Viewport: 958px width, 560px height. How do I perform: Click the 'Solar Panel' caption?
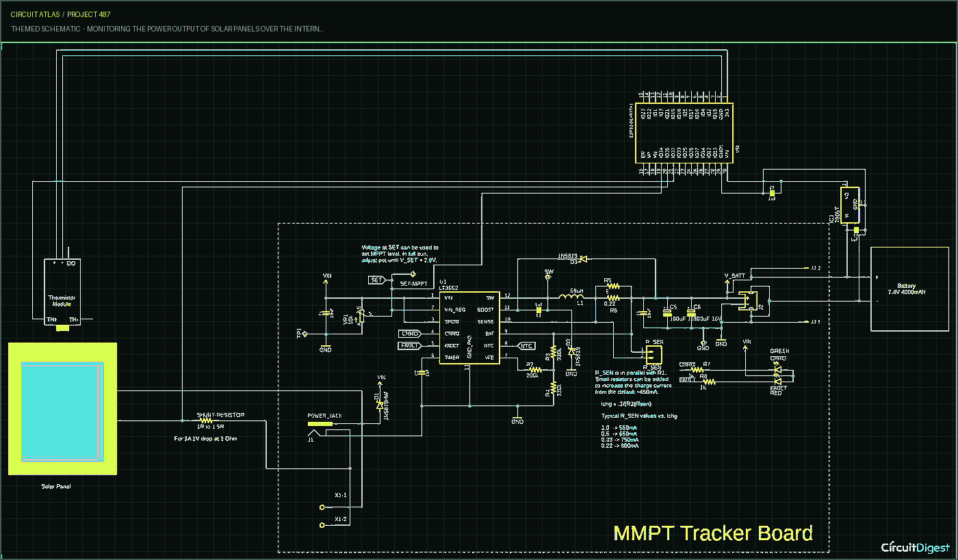(56, 487)
